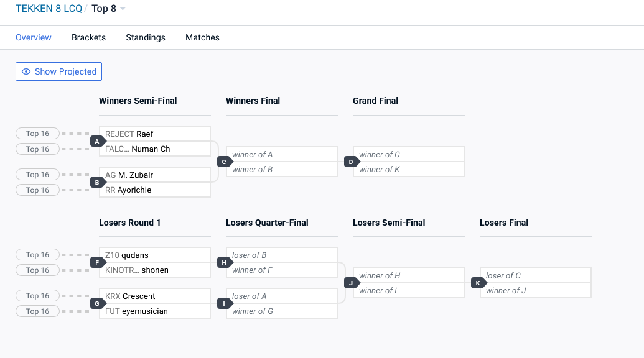
Task: Click the KRX Crescent entrant row
Action: coord(155,296)
